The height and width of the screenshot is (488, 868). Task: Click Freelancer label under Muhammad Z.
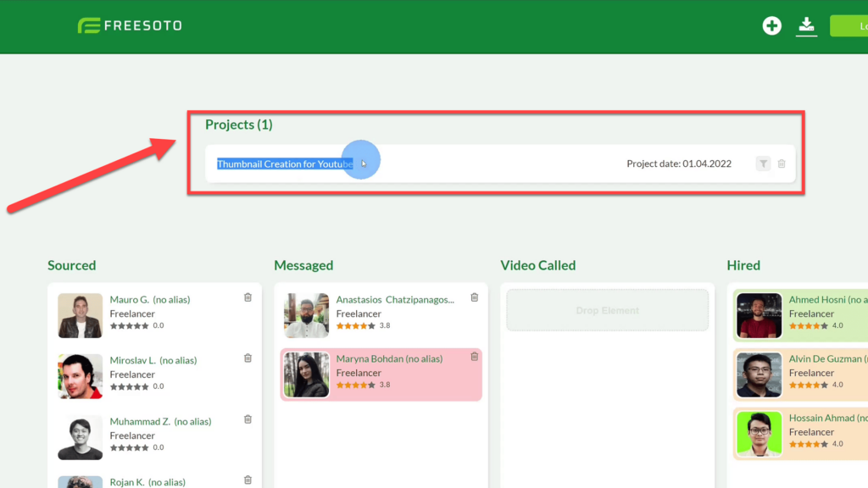click(x=132, y=435)
